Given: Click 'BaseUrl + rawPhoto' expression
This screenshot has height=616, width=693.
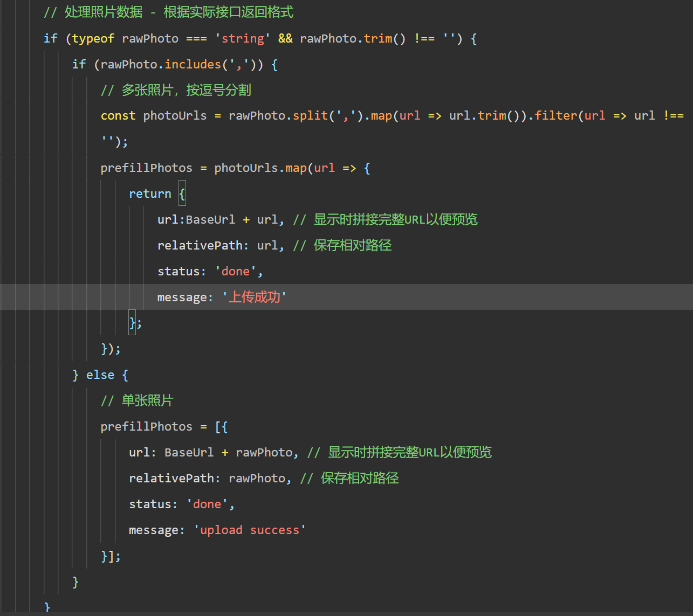Looking at the screenshot, I should 229,452.
